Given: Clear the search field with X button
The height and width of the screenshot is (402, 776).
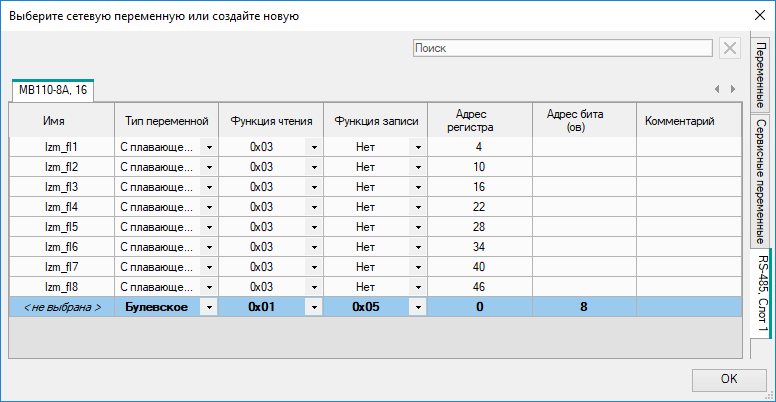Looking at the screenshot, I should (730, 48).
